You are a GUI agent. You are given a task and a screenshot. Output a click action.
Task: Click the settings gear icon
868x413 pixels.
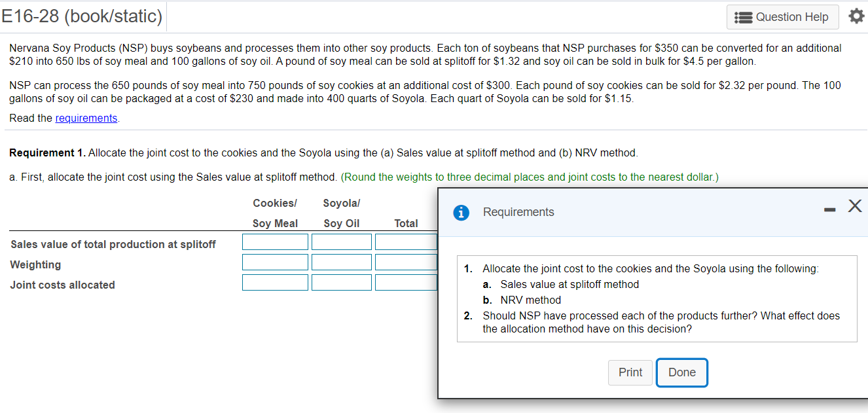[856, 16]
